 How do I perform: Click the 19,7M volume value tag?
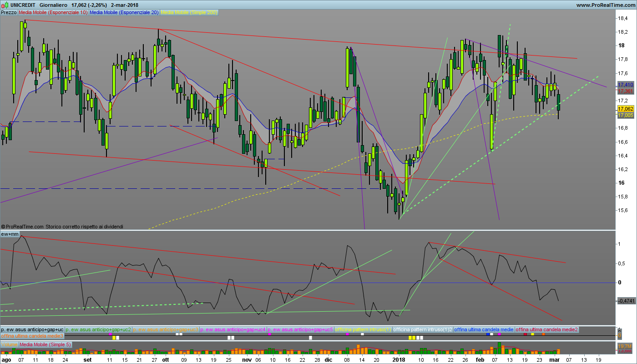pyautogui.click(x=626, y=346)
